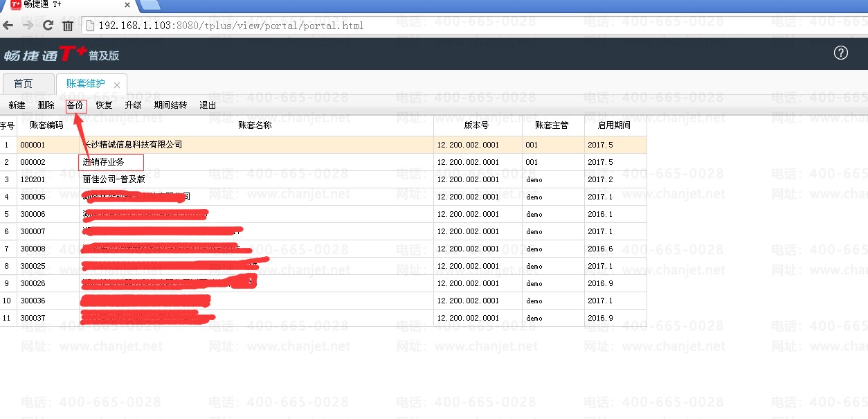This screenshot has height=419, width=868.
Task: Click account code 300025
Action: point(33,266)
